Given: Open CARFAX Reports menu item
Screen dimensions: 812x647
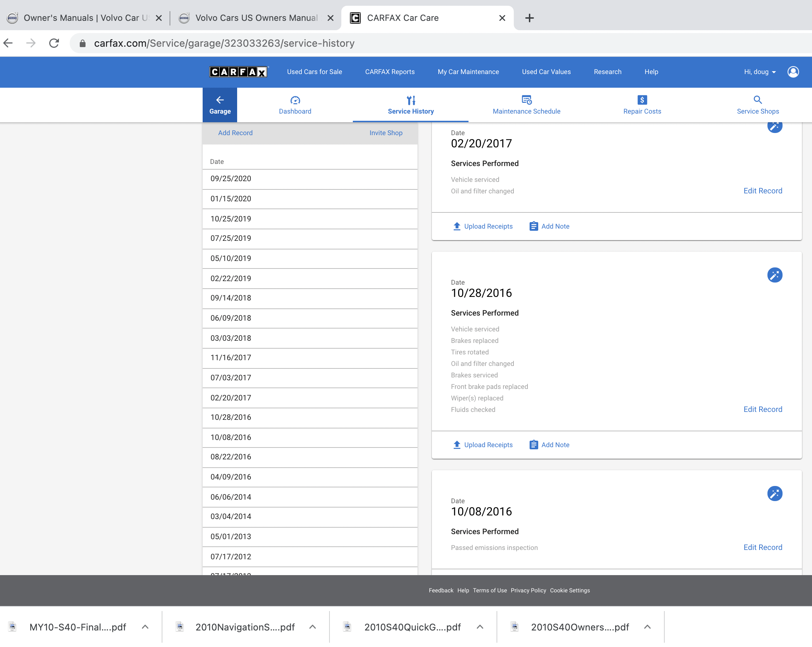Looking at the screenshot, I should (x=390, y=72).
